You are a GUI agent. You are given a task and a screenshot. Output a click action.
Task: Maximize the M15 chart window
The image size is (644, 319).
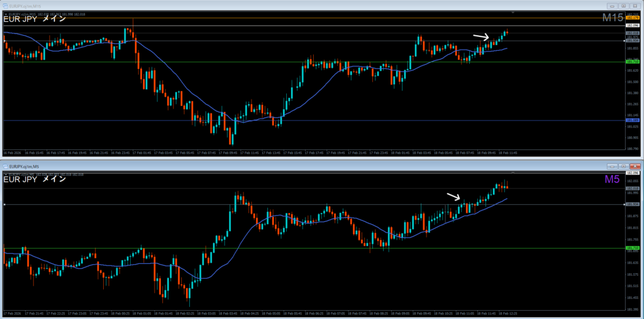623,5
